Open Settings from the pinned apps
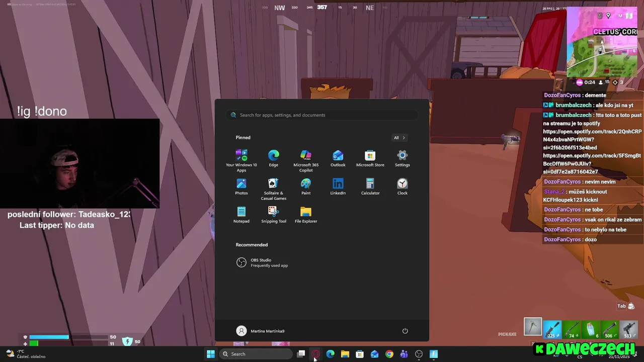This screenshot has height=362, width=644. [402, 158]
